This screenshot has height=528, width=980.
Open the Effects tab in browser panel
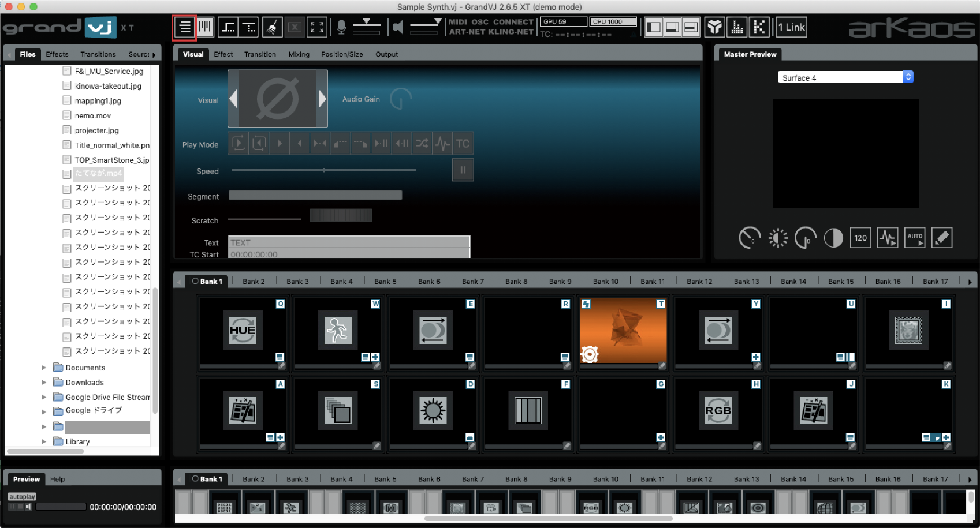pos(57,54)
